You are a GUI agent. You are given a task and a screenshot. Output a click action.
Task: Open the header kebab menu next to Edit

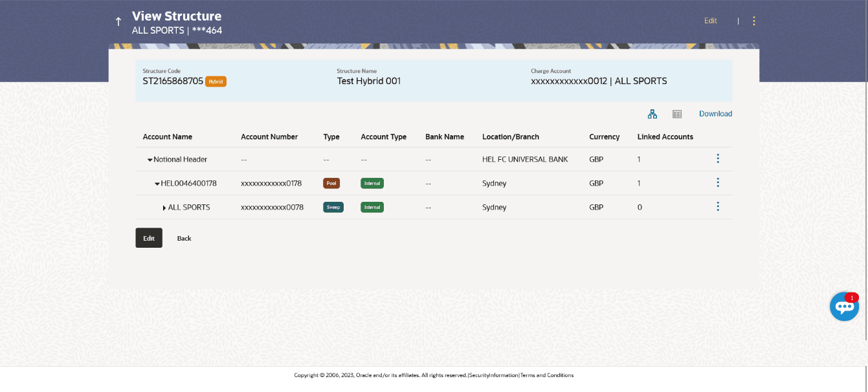753,21
